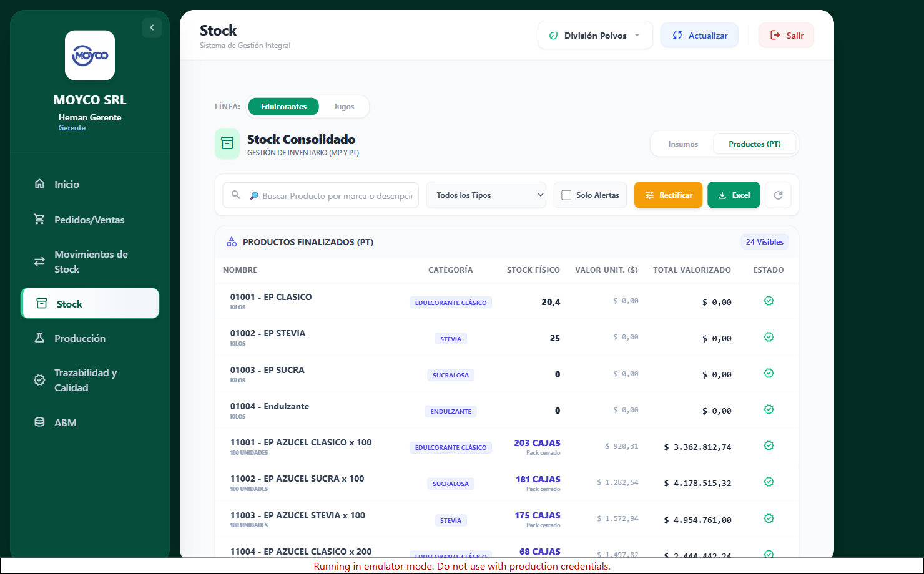The width and height of the screenshot is (924, 574).
Task: Switch to the Jugos line tab
Action: click(x=343, y=107)
